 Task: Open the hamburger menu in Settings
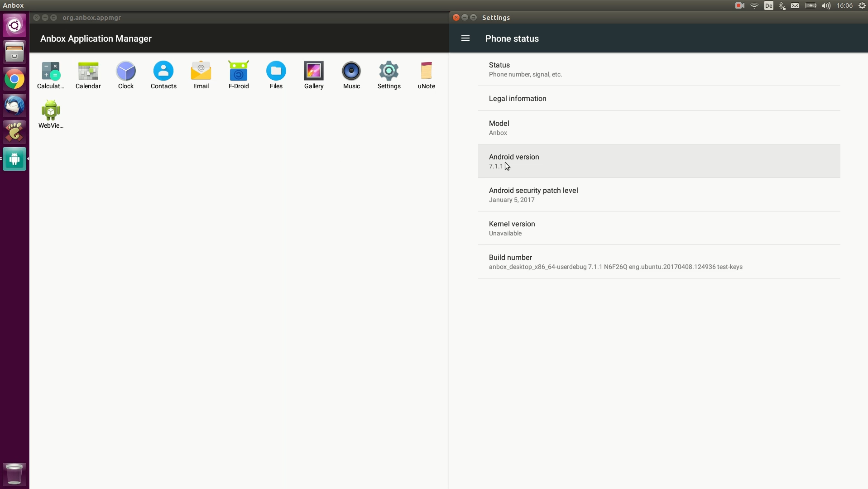click(x=465, y=38)
